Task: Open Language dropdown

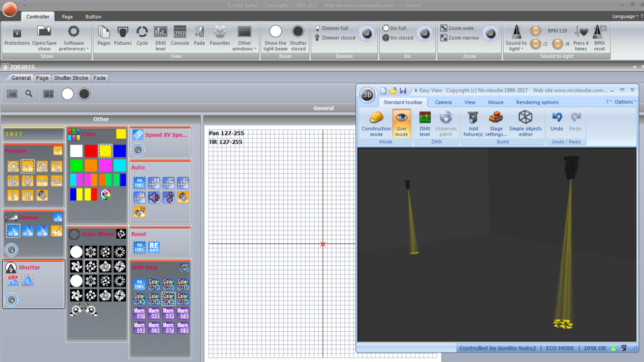Action: (x=625, y=16)
